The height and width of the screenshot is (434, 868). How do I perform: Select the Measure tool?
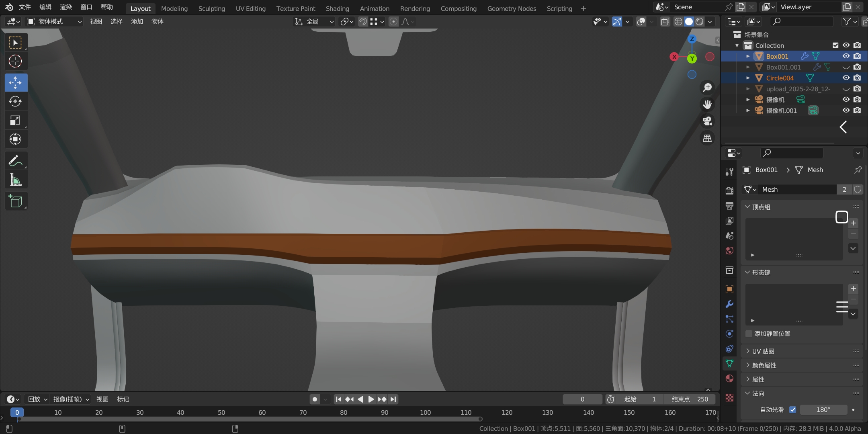click(15, 180)
